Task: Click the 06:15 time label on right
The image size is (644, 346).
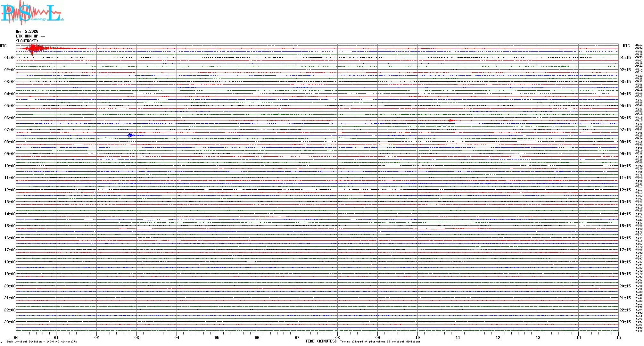Action: pyautogui.click(x=625, y=118)
